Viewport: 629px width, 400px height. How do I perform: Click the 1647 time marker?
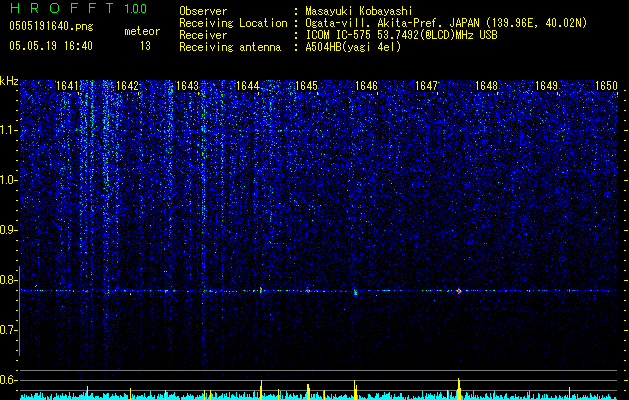426,86
